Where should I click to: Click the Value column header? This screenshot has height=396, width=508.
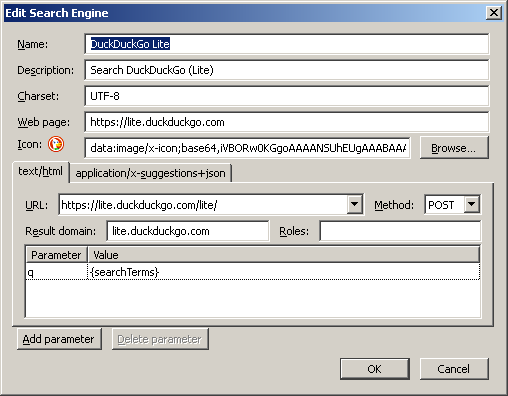tap(284, 255)
